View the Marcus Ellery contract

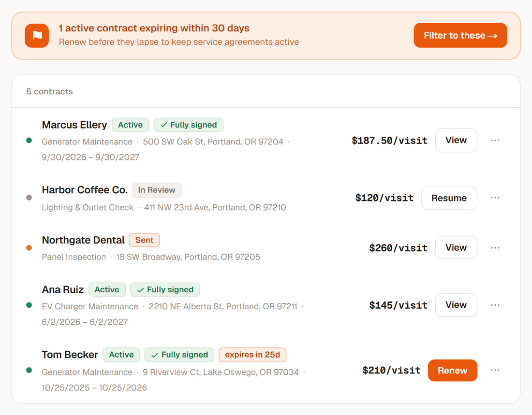pos(456,141)
